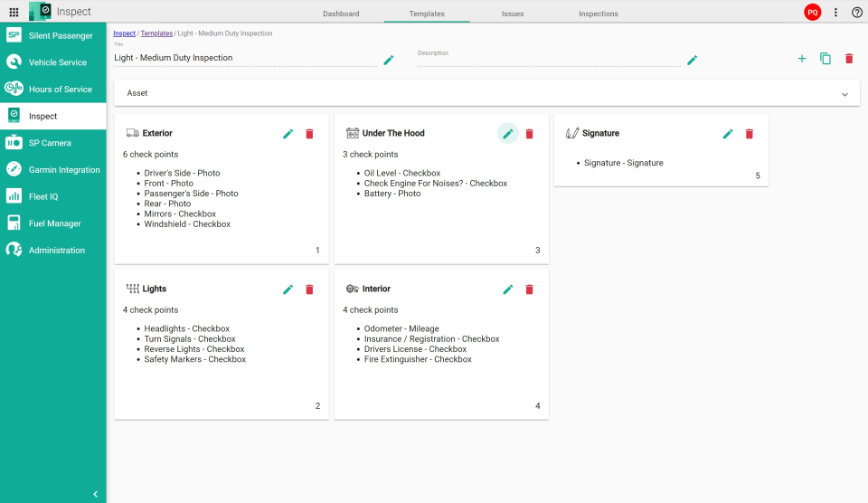Delete the Signature section
The height and width of the screenshot is (503, 868).
749,134
